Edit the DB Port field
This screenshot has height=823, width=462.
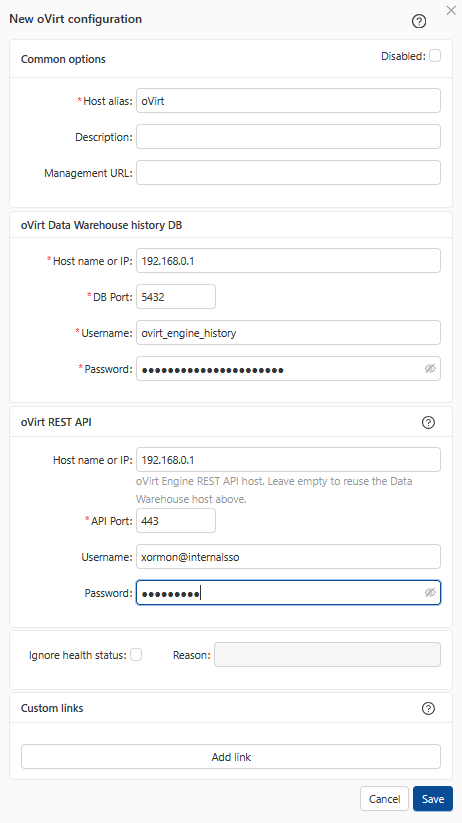[x=176, y=297]
